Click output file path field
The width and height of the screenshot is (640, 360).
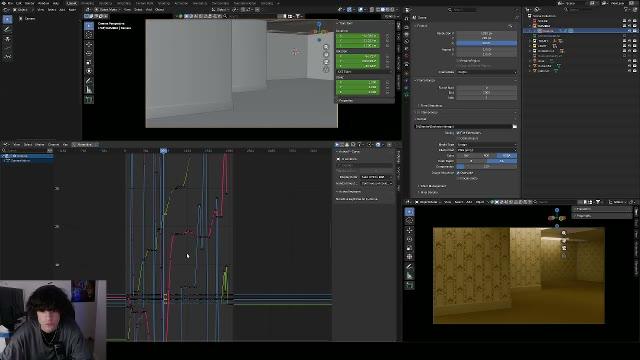click(463, 127)
